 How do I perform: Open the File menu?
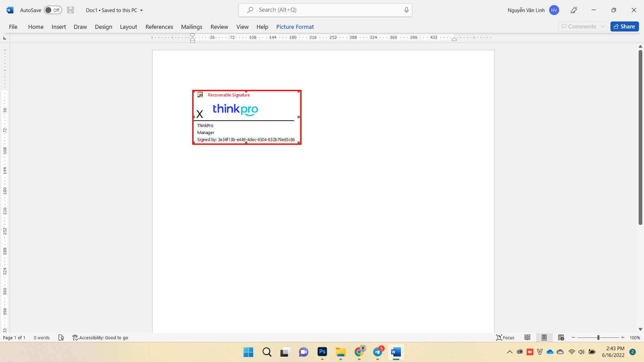pos(13,27)
